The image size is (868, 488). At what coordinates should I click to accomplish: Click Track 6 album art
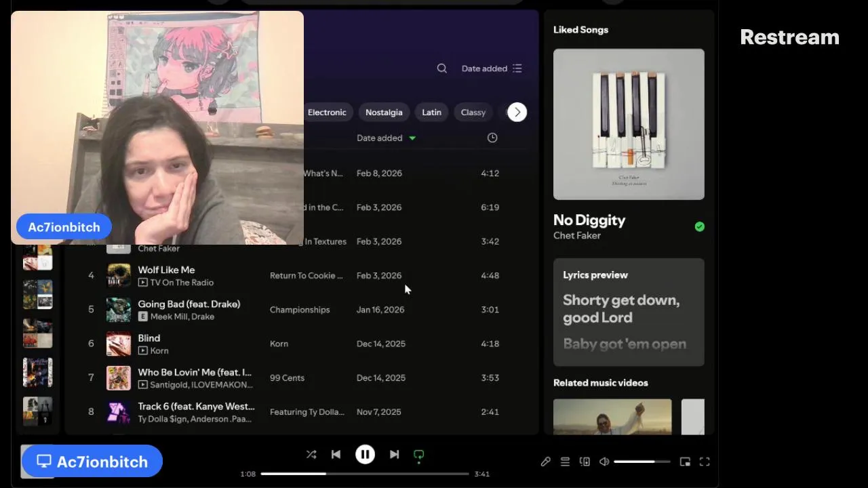pos(119,411)
